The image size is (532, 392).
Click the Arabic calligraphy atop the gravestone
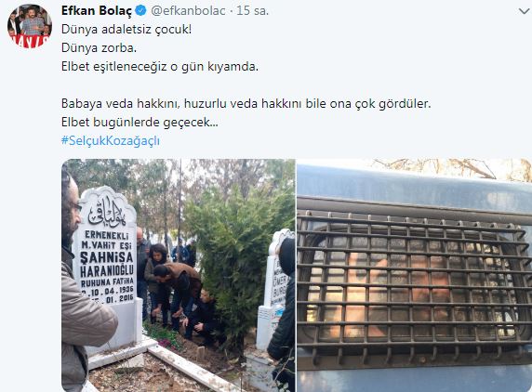coord(107,214)
